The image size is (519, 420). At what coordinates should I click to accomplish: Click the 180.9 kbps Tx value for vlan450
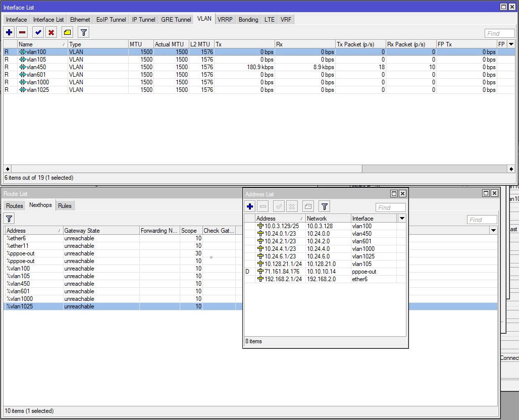tap(260, 67)
